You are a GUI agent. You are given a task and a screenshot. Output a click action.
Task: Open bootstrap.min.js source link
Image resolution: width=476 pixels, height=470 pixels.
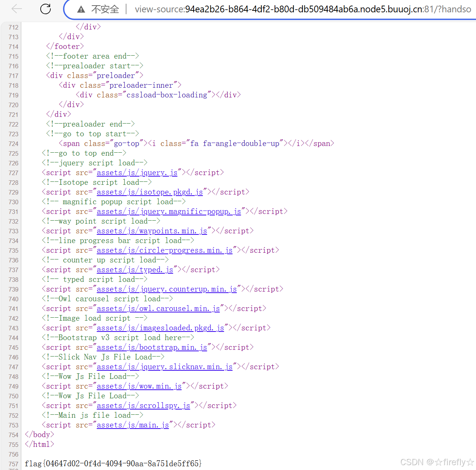(152, 347)
